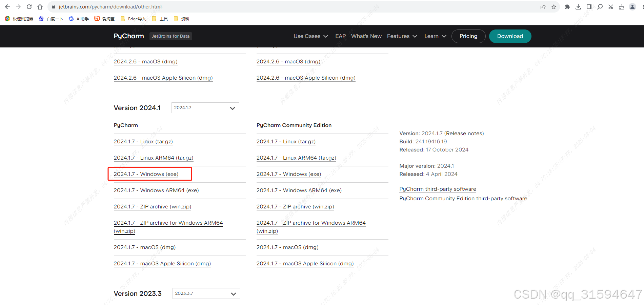Download Community 2024.1.7 ZIP for Windows ARM64

click(x=311, y=227)
